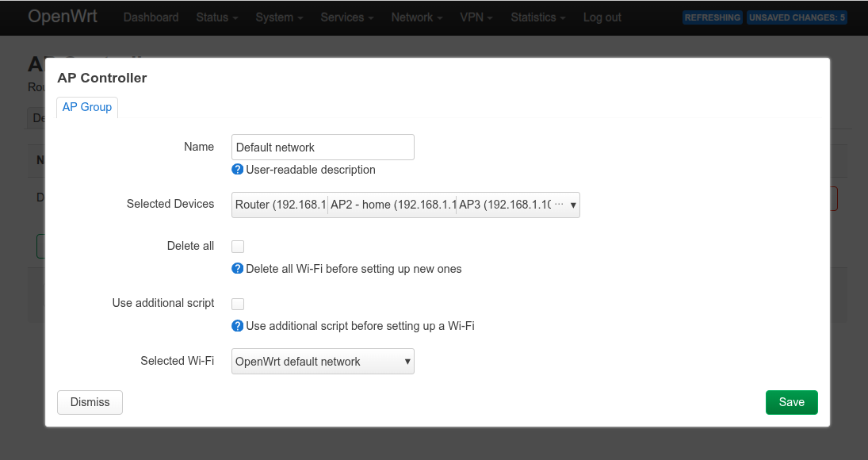
Task: Open the Status menu
Action: pos(216,17)
